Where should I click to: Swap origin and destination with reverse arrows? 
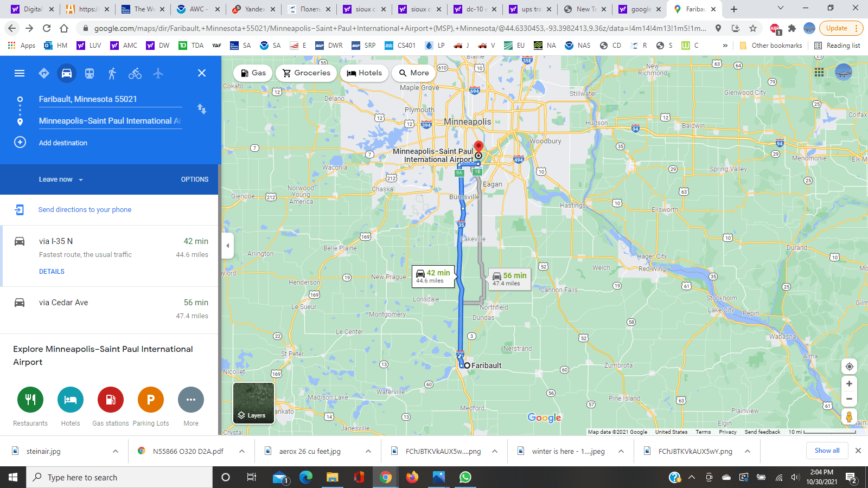[x=202, y=110]
